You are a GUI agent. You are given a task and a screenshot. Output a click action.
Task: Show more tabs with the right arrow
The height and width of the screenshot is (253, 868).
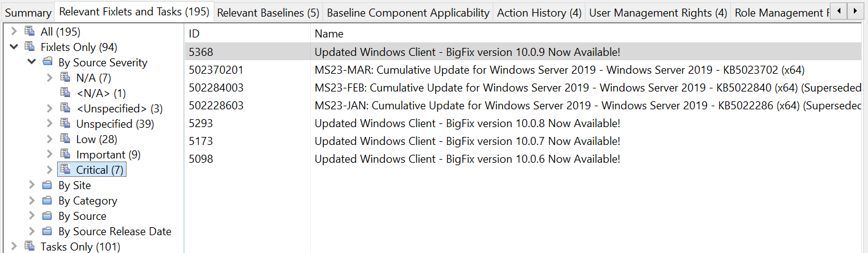[x=854, y=11]
